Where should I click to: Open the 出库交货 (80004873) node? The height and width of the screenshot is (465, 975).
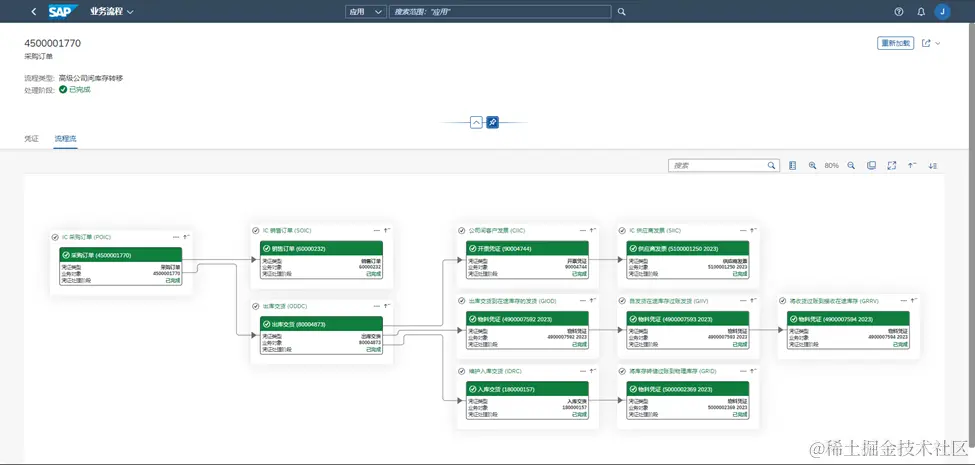click(x=321, y=334)
